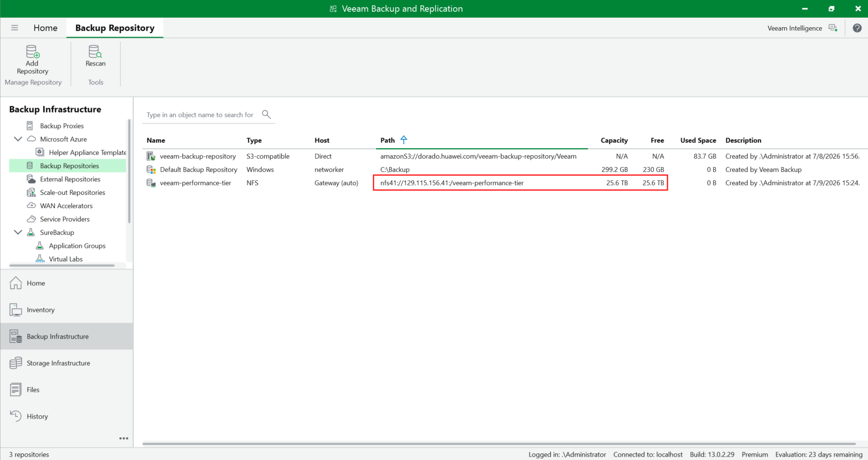
Task: Sort repositories by Name column
Action: point(156,140)
